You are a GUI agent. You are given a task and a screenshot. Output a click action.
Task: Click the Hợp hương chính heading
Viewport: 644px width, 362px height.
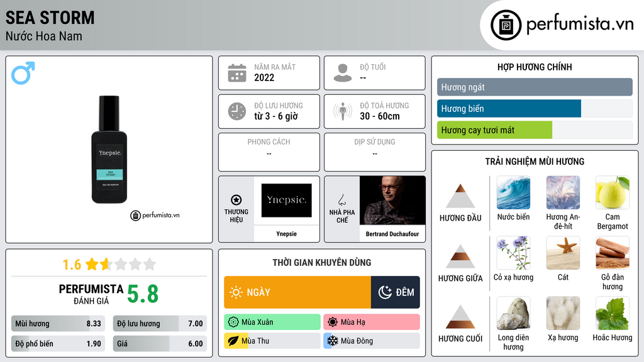click(x=535, y=67)
